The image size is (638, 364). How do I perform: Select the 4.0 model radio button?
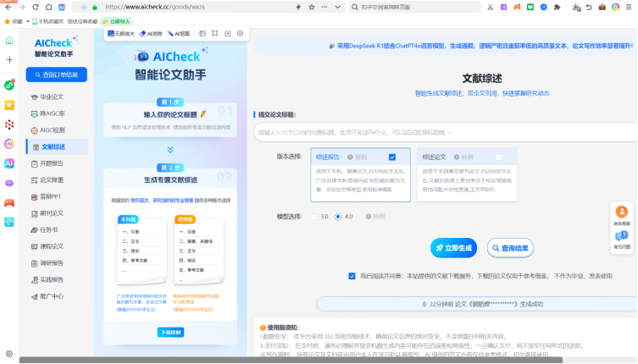pos(338,217)
